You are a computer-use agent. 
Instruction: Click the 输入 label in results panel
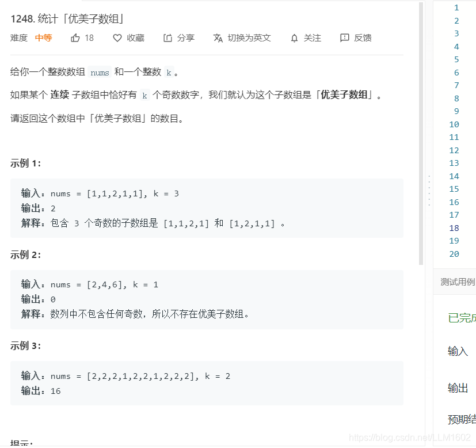point(458,351)
